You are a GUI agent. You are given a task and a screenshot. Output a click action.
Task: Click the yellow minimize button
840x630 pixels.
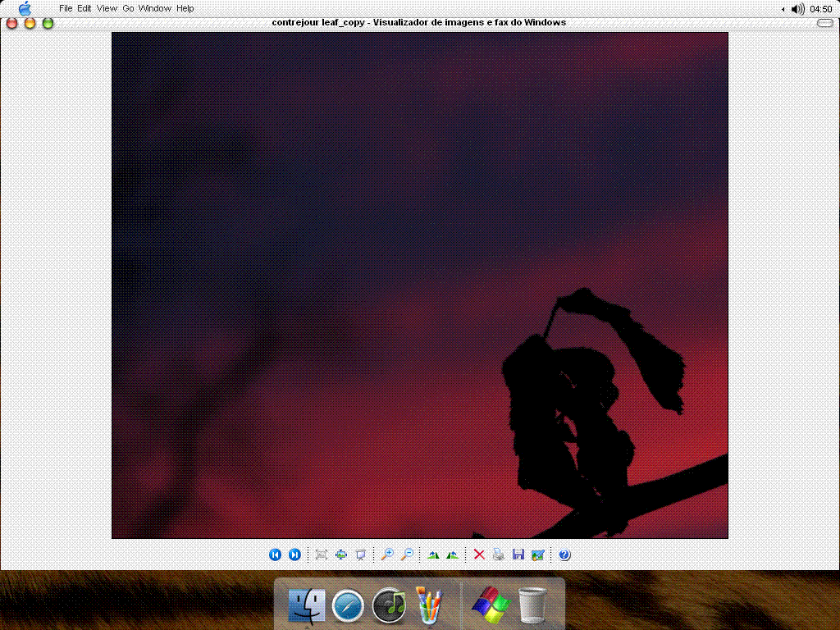[30, 23]
